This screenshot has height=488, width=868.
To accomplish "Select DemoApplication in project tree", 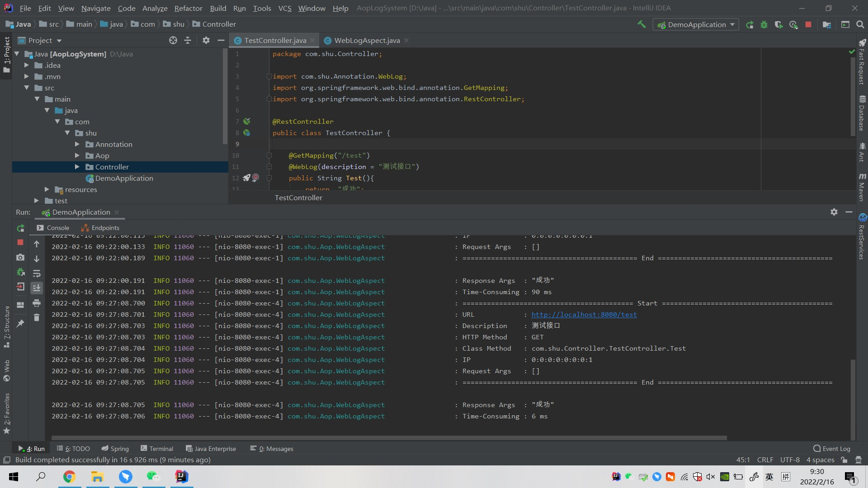I will click(124, 178).
